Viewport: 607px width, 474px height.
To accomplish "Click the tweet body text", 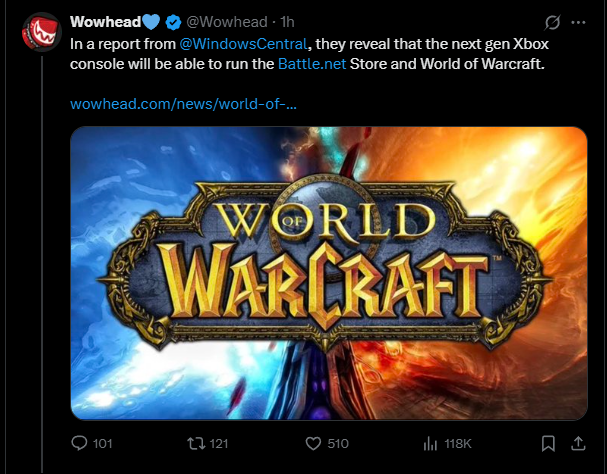I will (309, 54).
